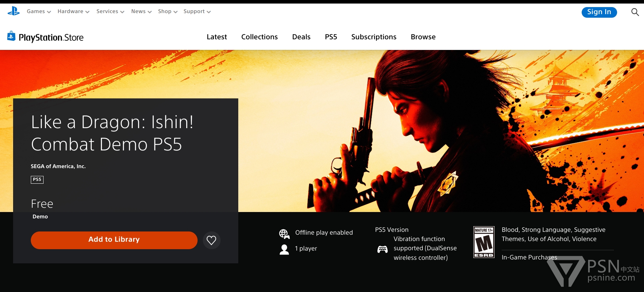Image resolution: width=644 pixels, height=292 pixels.
Task: Open the Browse store tab
Action: coord(423,37)
